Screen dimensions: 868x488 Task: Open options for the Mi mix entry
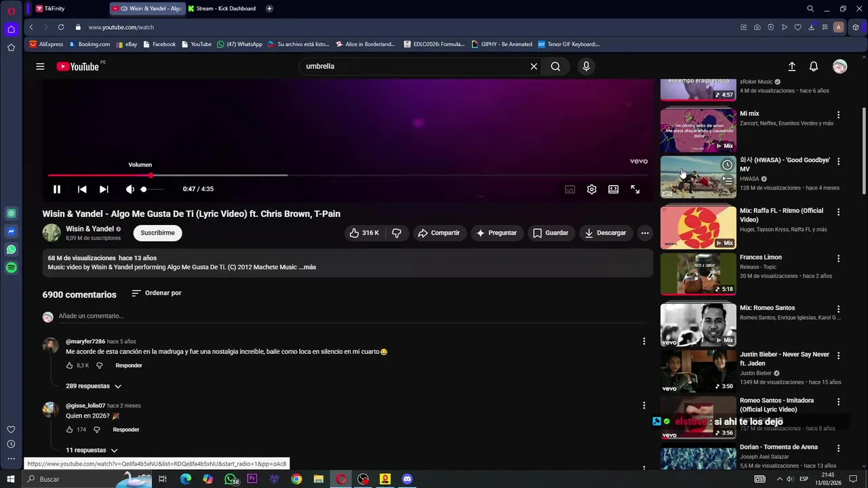coord(838,115)
